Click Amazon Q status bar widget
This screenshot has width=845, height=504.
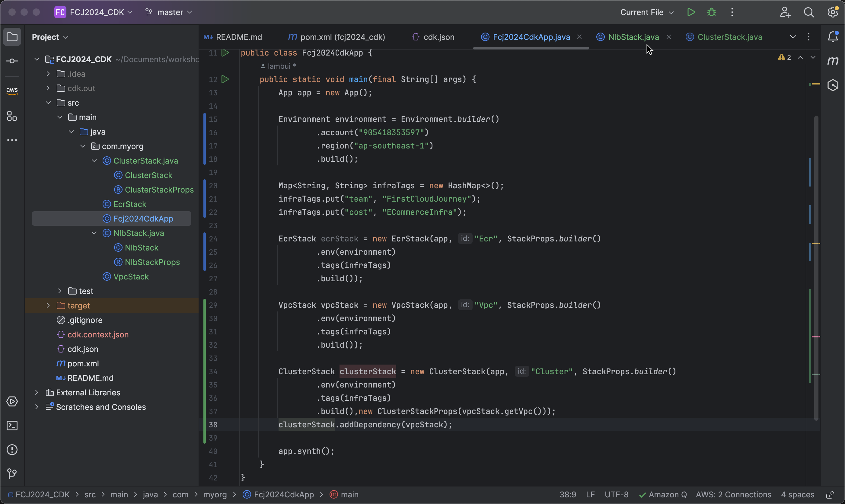tap(663, 494)
